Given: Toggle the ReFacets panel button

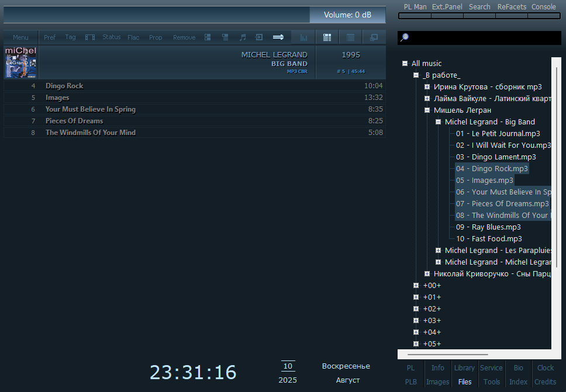Looking at the screenshot, I should 512,7.
